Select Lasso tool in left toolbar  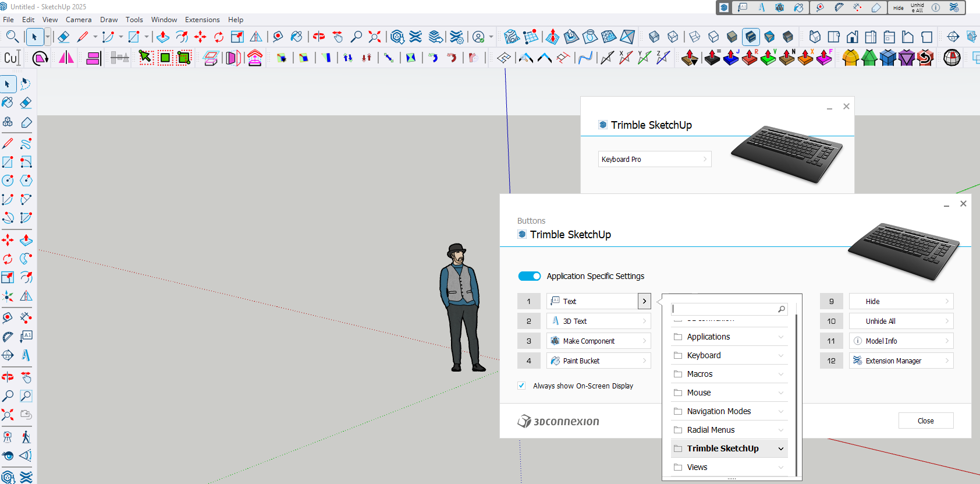pyautogui.click(x=26, y=84)
